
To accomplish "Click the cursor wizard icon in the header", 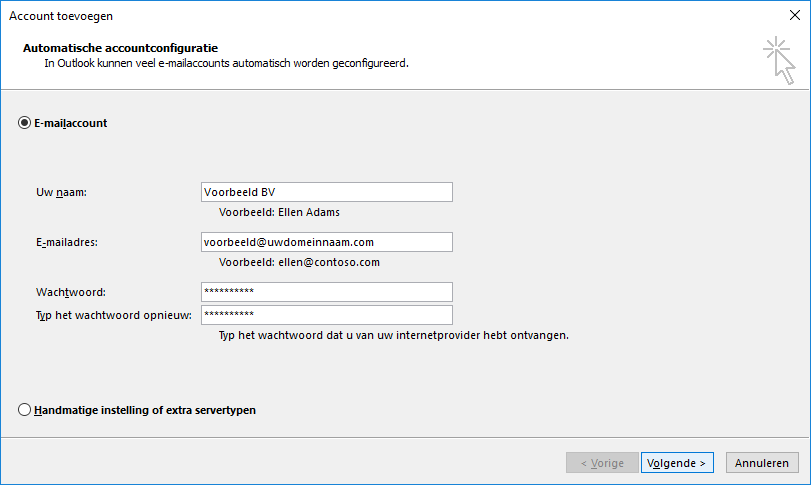I will pyautogui.click(x=780, y=60).
